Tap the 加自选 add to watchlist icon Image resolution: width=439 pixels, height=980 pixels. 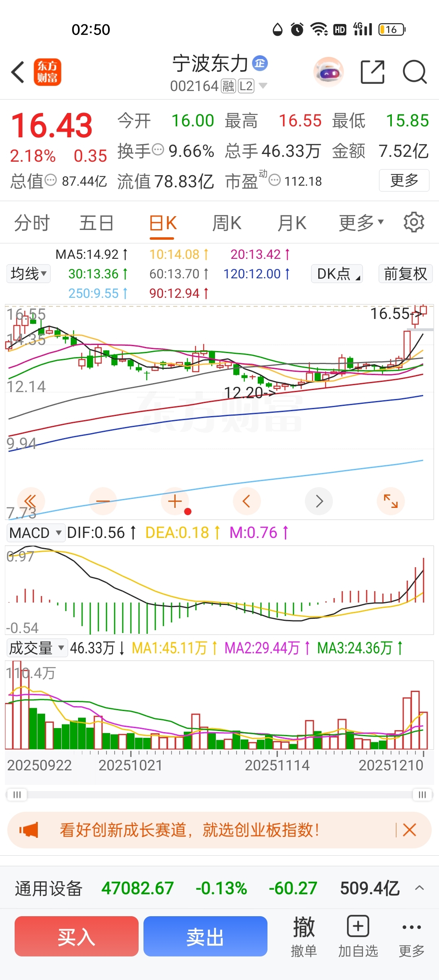pos(358,936)
